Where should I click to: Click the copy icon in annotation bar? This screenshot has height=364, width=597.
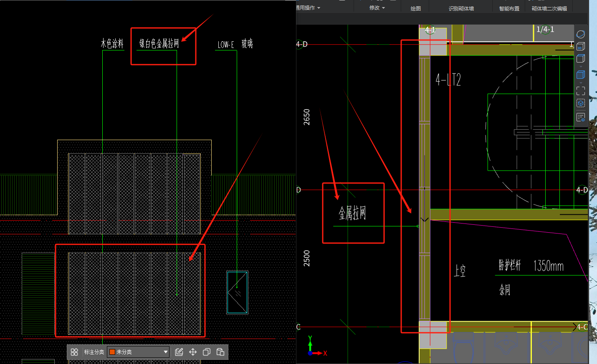tap(207, 352)
